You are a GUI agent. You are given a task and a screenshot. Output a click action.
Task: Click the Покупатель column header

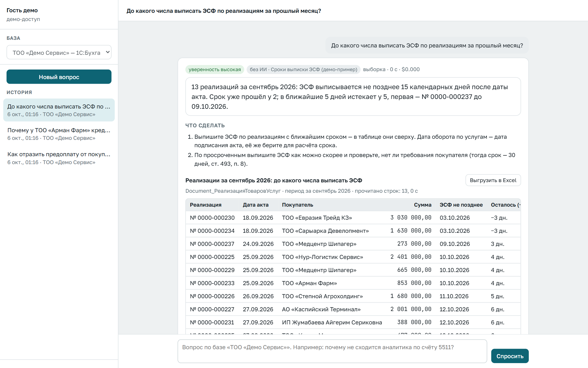click(298, 205)
